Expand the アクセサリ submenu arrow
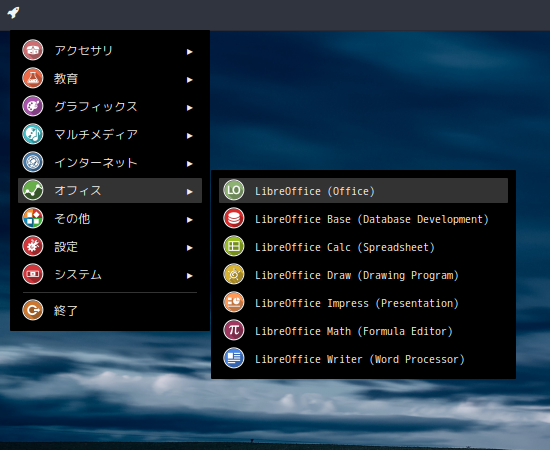550x450 pixels. [190, 52]
